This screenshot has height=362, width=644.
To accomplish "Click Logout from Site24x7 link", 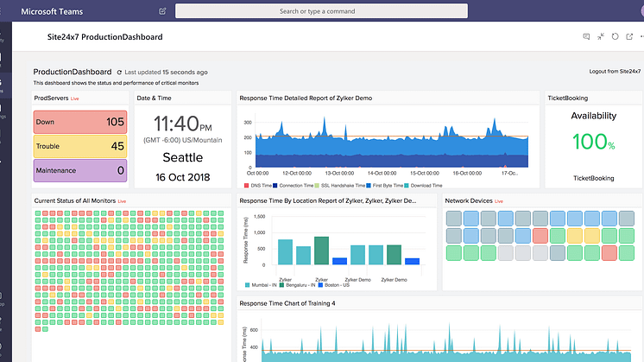I will (x=616, y=72).
